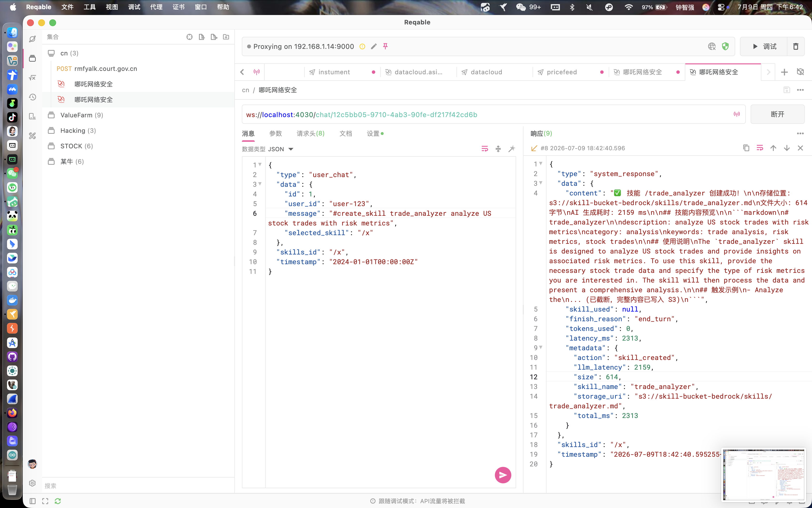This screenshot has width=812, height=508.
Task: Click the fullscreen icon in bottom status bar
Action: coord(45,501)
